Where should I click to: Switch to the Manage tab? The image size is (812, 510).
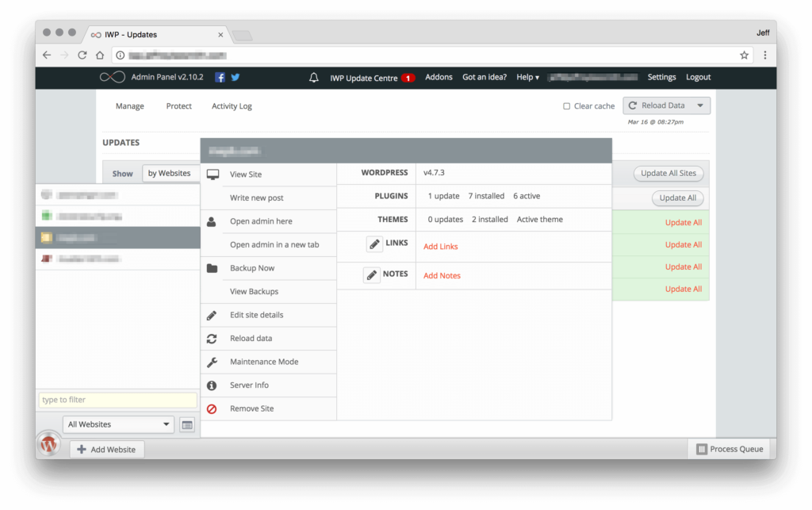pyautogui.click(x=130, y=106)
